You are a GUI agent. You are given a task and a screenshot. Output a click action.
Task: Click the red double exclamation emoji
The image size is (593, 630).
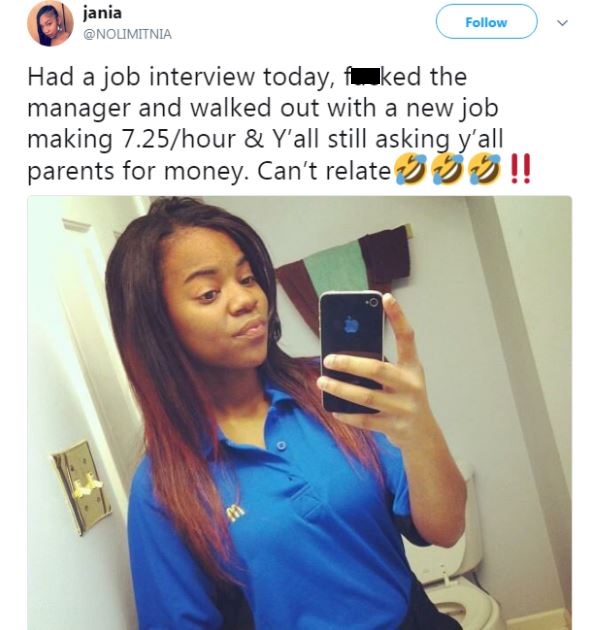point(520,169)
